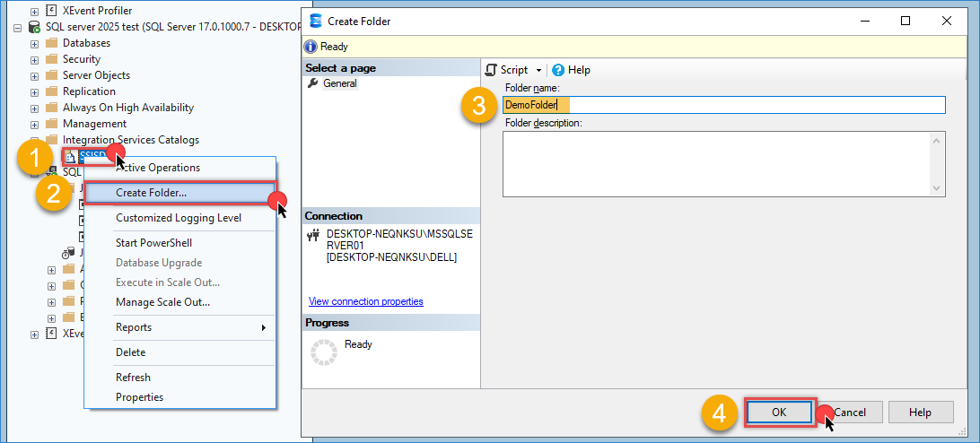Open the Script dropdown arrow

(539, 70)
